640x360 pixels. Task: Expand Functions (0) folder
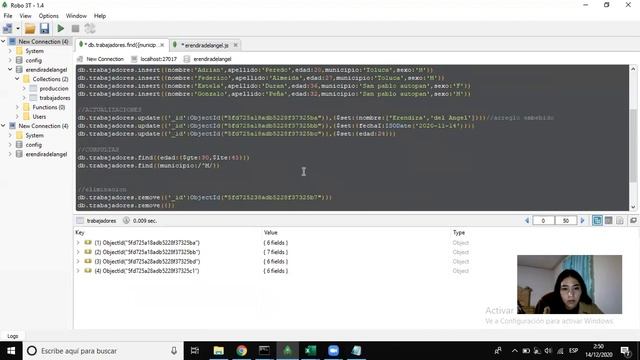(x=17, y=107)
